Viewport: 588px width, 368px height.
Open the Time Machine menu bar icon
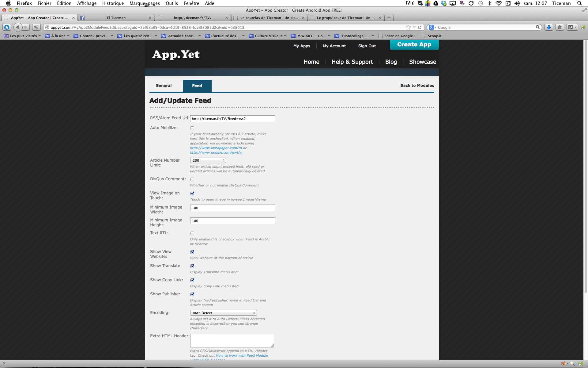point(481,3)
